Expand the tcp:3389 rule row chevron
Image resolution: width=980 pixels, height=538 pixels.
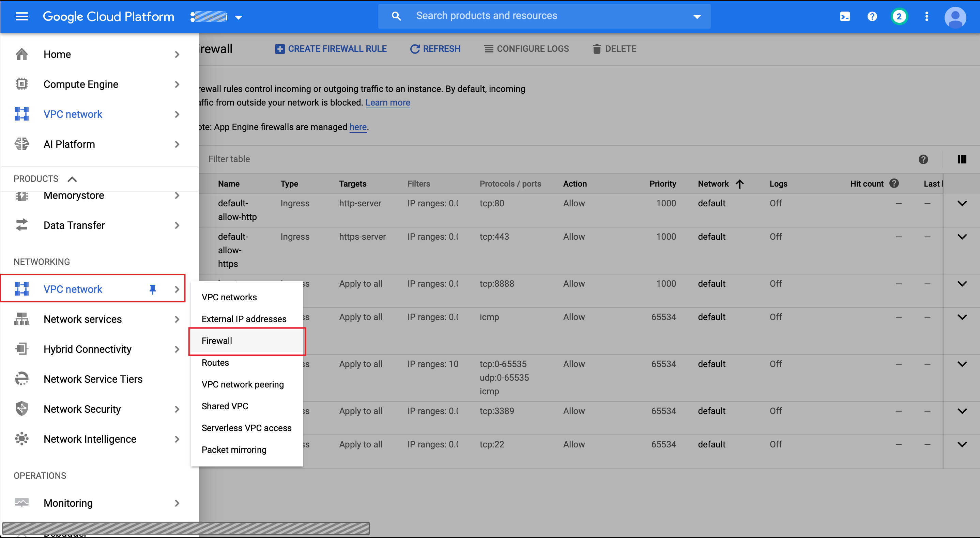click(962, 411)
